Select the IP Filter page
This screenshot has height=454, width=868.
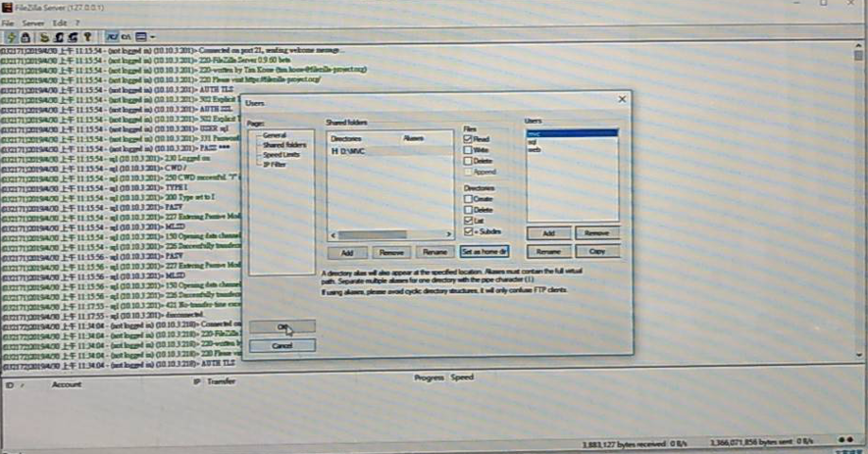274,165
